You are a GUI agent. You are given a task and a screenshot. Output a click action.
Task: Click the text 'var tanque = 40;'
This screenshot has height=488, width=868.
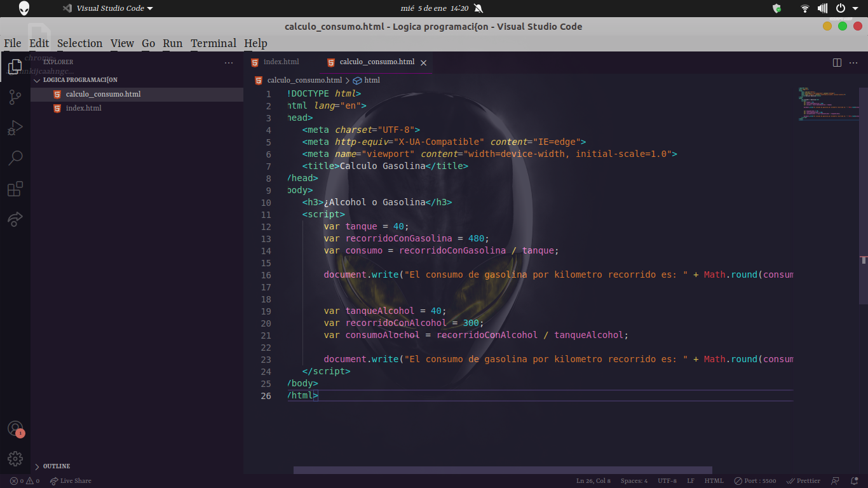coord(367,227)
